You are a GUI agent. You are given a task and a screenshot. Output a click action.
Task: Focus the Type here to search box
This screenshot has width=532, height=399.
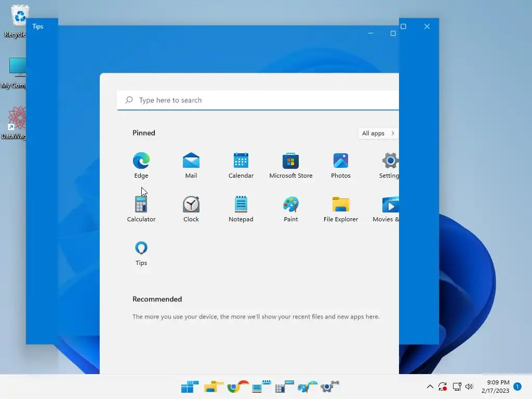pos(258,100)
